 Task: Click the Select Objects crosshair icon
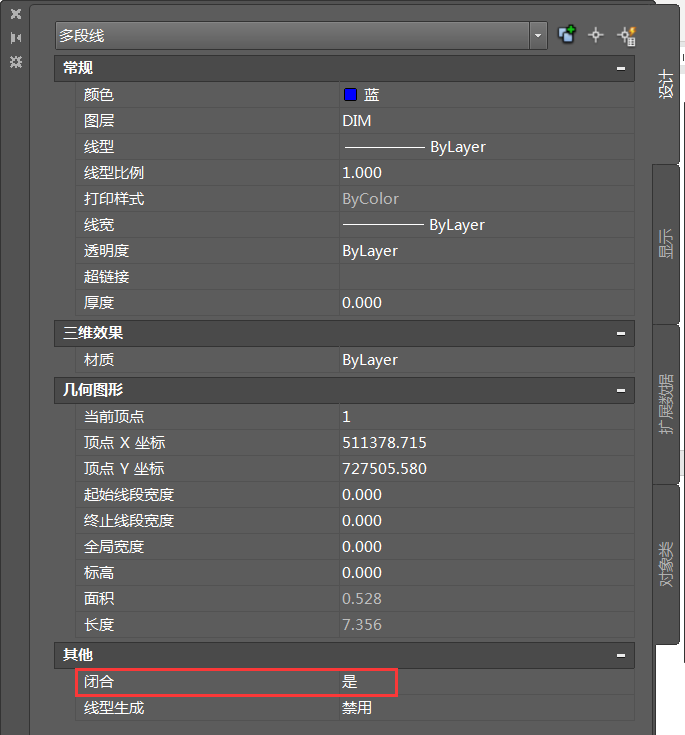[596, 35]
